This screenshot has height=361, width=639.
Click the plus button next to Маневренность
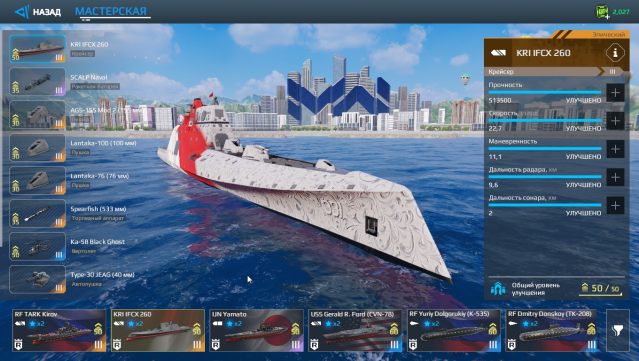(x=615, y=149)
